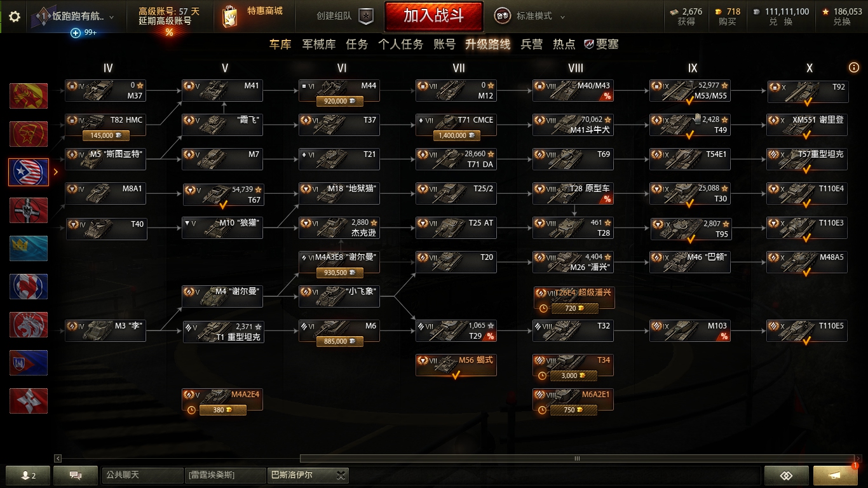Open contacts list icon showing 2
This screenshot has width=868, height=488.
(x=28, y=475)
